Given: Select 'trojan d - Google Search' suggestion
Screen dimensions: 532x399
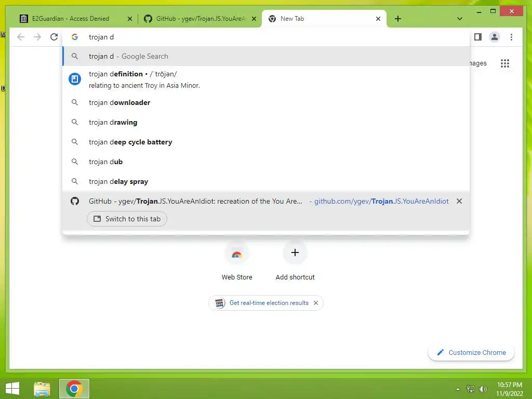Looking at the screenshot, I should 267,56.
